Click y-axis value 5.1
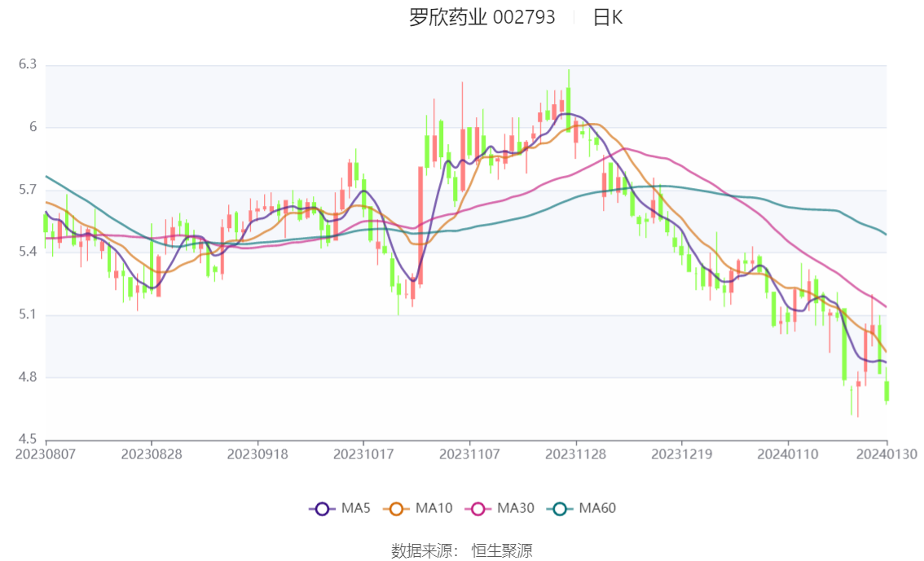This screenshot has width=924, height=561. 28,314
